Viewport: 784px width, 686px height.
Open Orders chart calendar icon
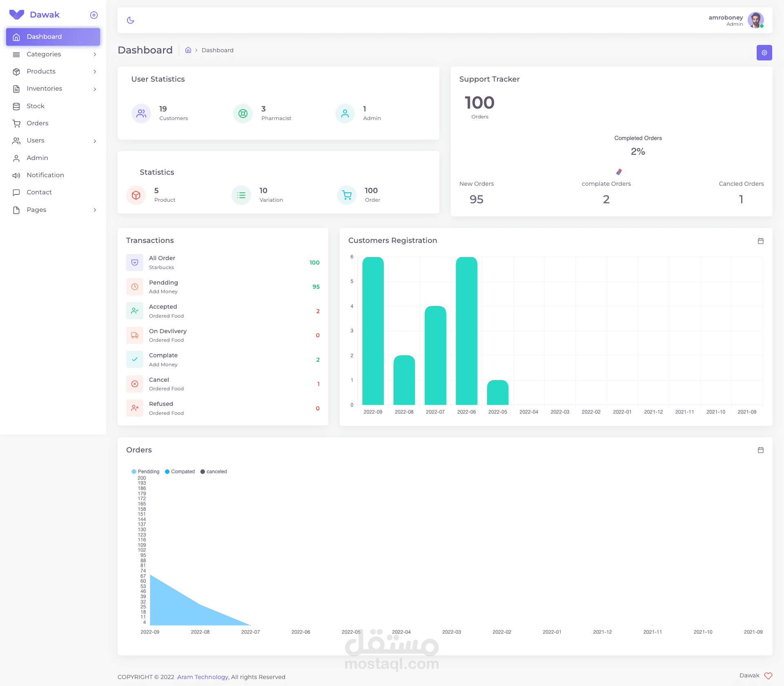point(760,450)
